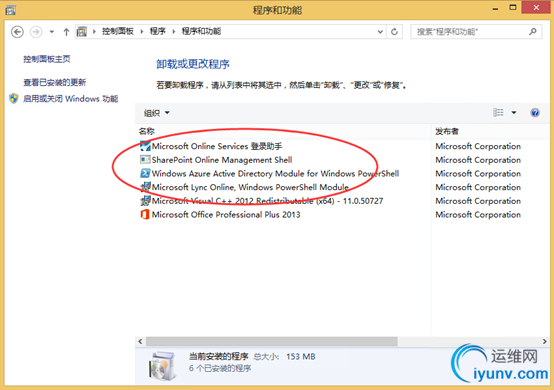
Task: Click the Control Panel icon in address bar
Action: [82, 32]
